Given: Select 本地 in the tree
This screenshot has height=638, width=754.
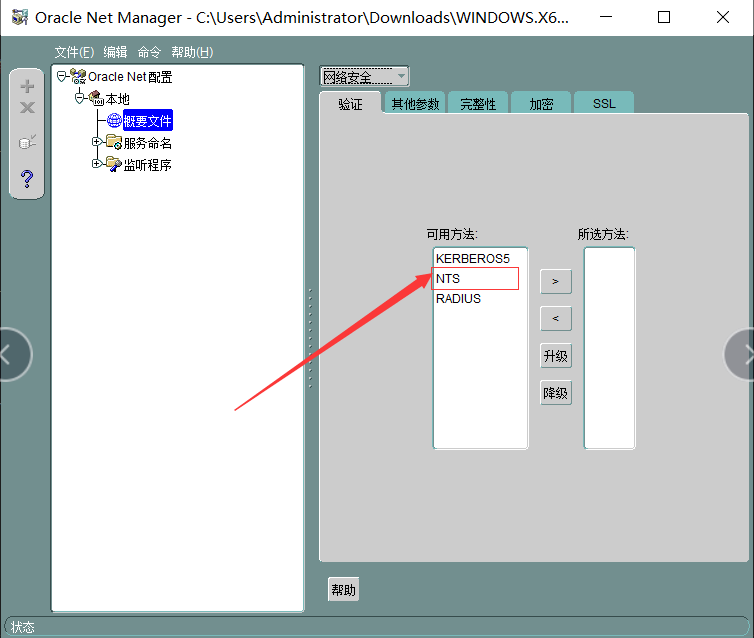Looking at the screenshot, I should (x=117, y=99).
